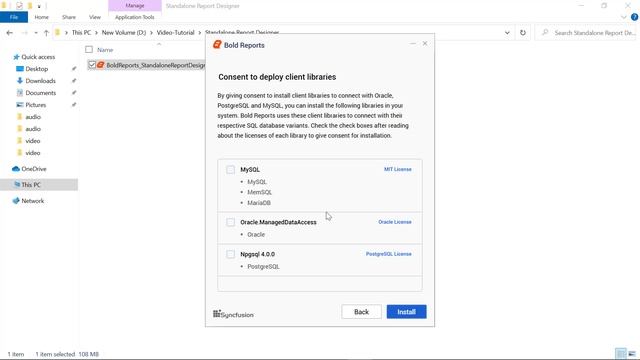This screenshot has width=640, height=360.
Task: Open the Oracle License link
Action: point(395,222)
